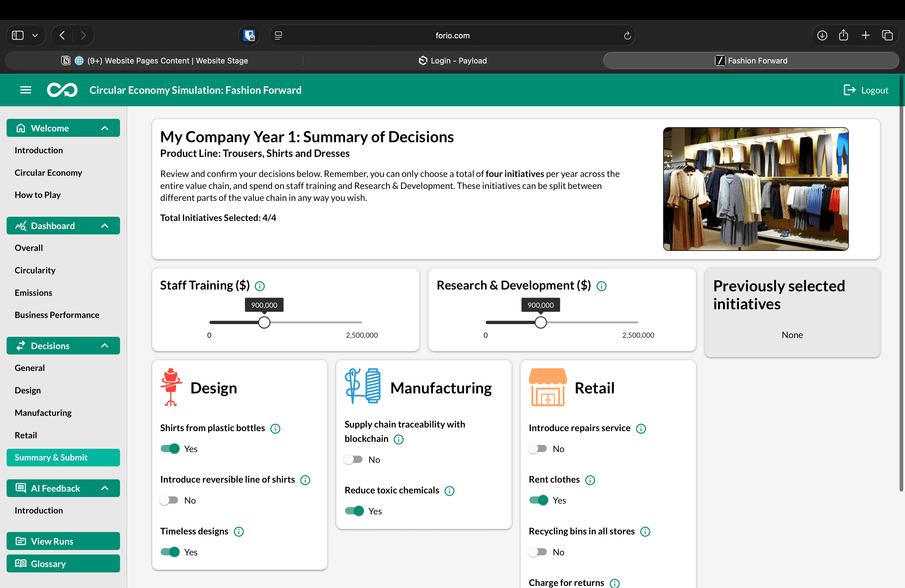Click the Safari page reload icon
This screenshot has width=905, height=588.
click(627, 35)
